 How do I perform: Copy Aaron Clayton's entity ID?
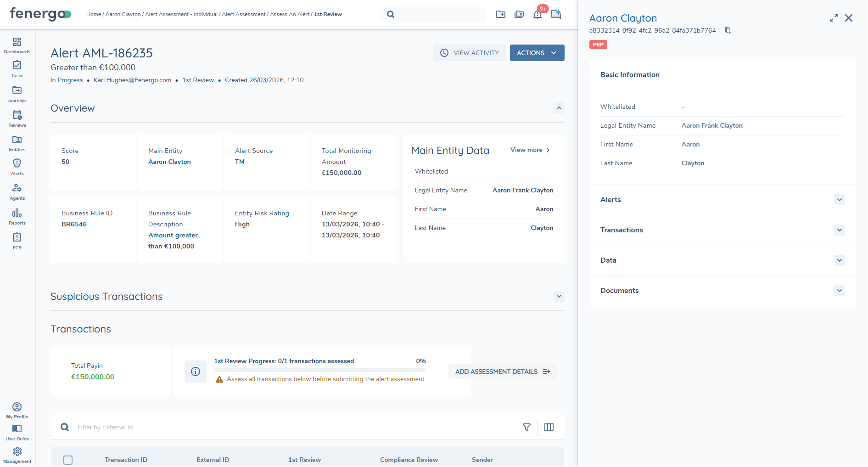[728, 30]
